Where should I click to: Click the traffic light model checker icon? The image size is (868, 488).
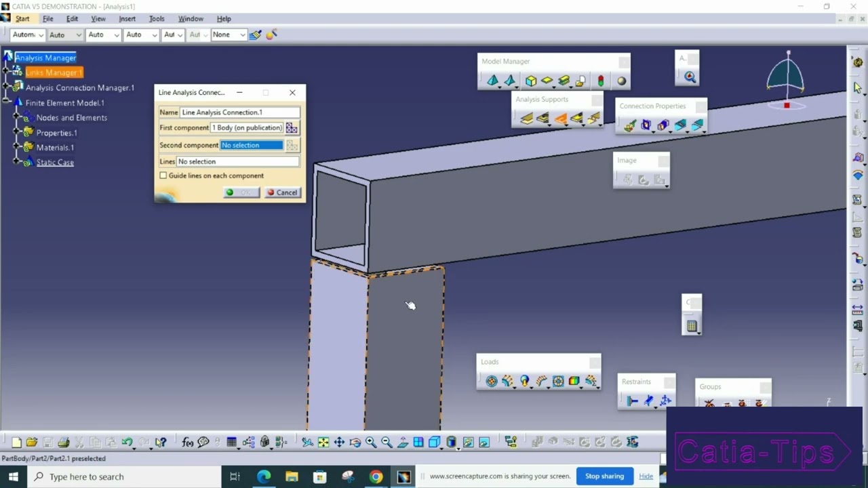600,81
